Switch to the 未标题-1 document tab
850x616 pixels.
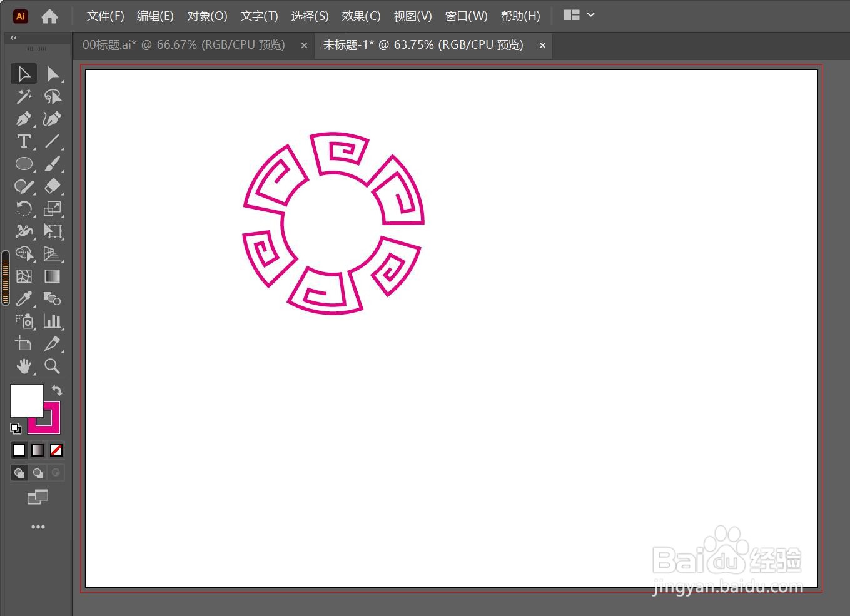[x=423, y=45]
